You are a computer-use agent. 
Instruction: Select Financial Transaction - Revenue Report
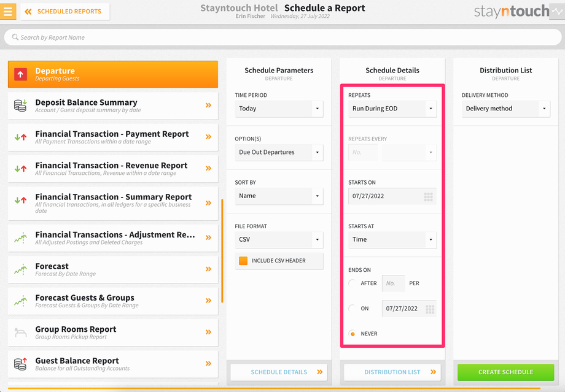(113, 169)
